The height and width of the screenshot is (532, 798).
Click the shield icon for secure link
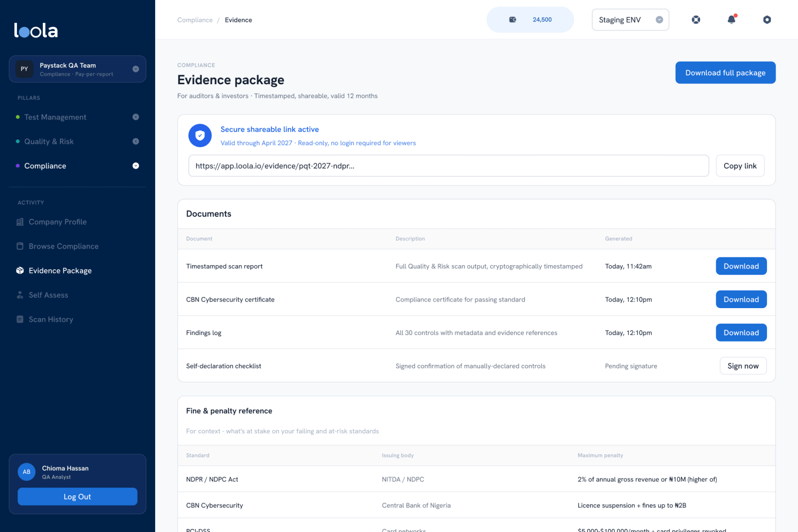click(200, 136)
